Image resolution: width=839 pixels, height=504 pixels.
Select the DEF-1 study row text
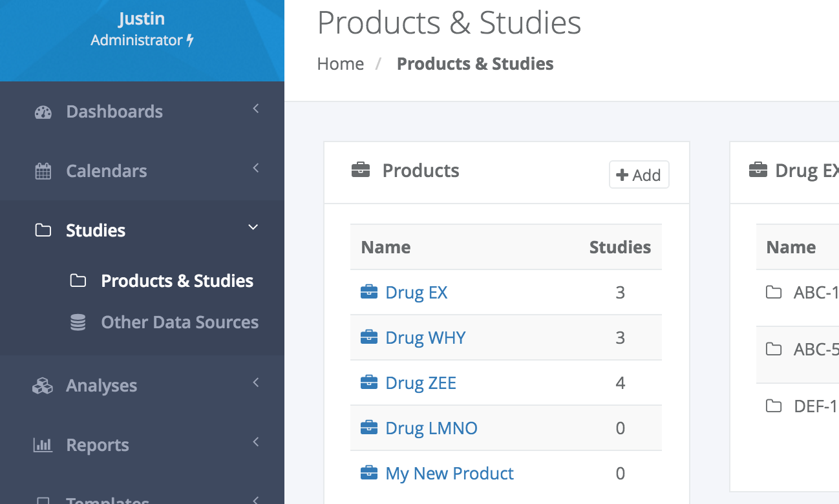click(x=816, y=406)
